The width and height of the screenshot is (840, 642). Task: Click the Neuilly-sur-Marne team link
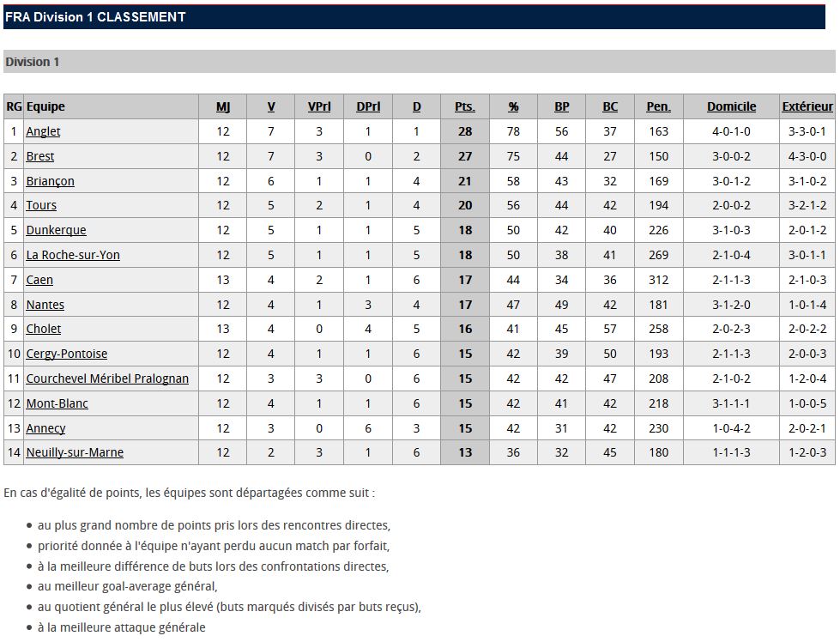[75, 452]
